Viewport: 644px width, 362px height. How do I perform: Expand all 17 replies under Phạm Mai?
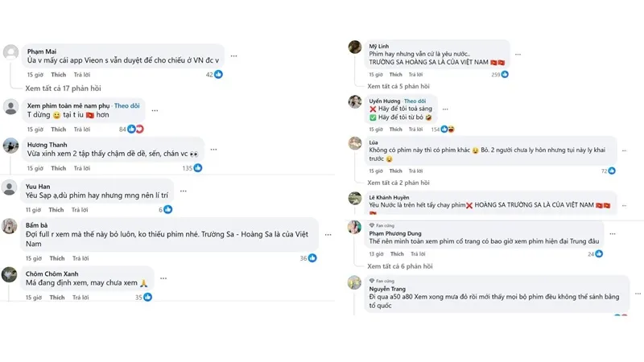point(64,87)
